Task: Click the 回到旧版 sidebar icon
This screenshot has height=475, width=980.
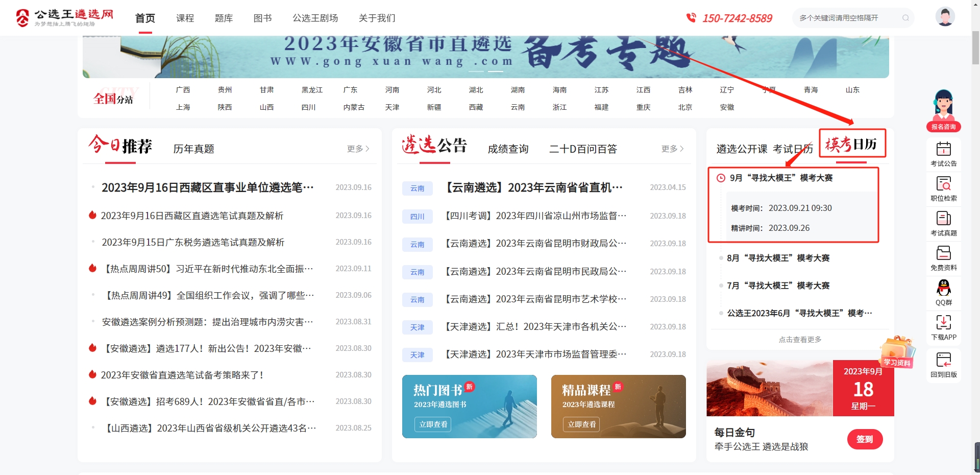Action: (943, 360)
